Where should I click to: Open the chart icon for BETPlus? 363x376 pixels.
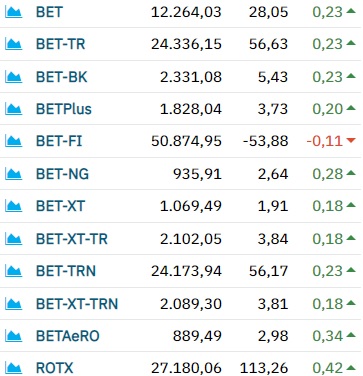pyautogui.click(x=14, y=109)
